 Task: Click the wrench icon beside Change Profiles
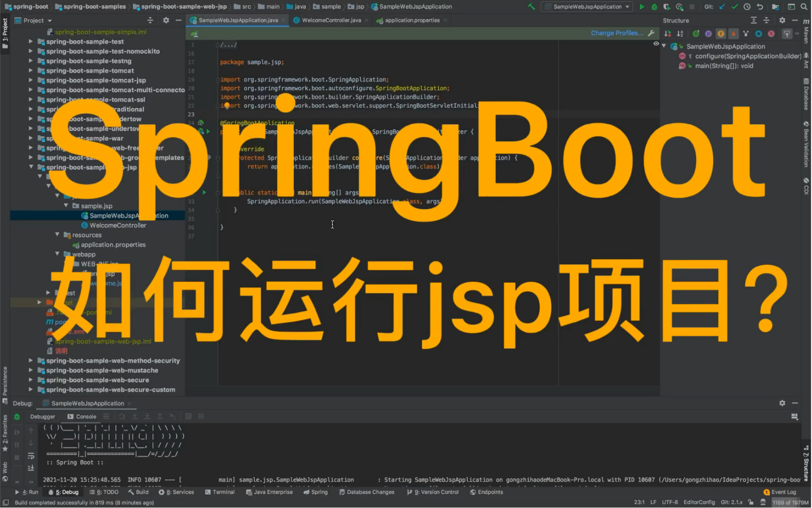pos(651,33)
